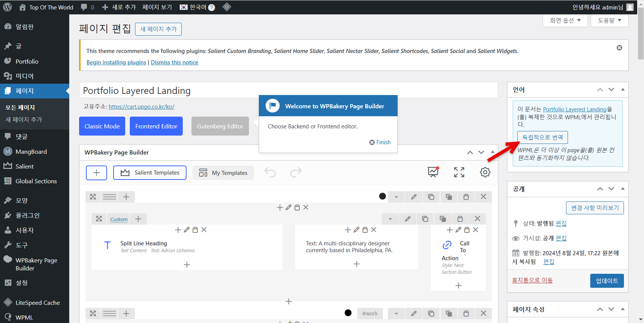Click the black color dot in #work row
The height and width of the screenshot is (323, 644).
coord(348,313)
